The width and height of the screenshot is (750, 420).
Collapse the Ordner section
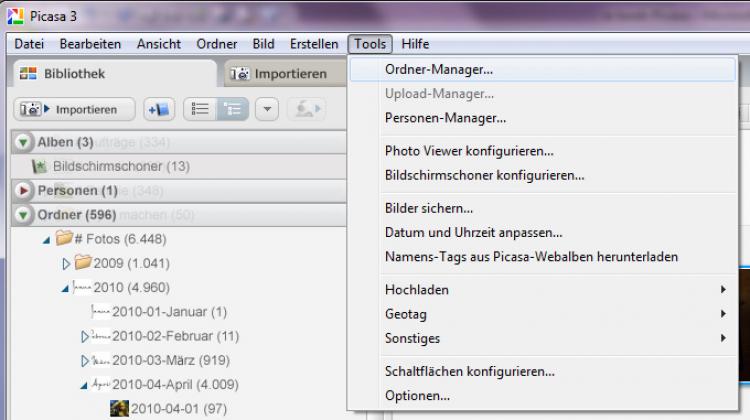[23, 215]
